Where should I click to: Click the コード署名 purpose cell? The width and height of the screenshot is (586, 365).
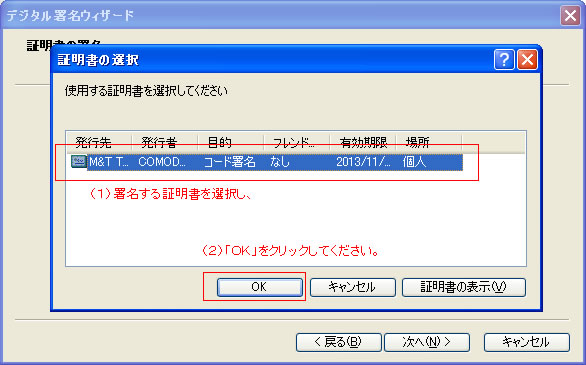point(229,162)
